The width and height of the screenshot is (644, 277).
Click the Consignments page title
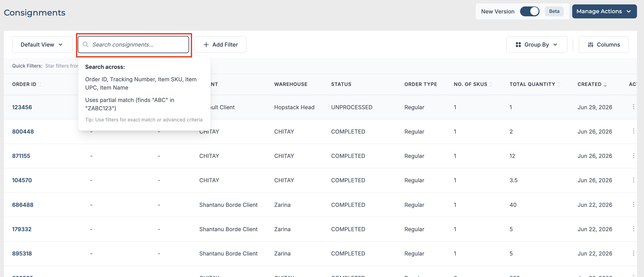coord(34,12)
